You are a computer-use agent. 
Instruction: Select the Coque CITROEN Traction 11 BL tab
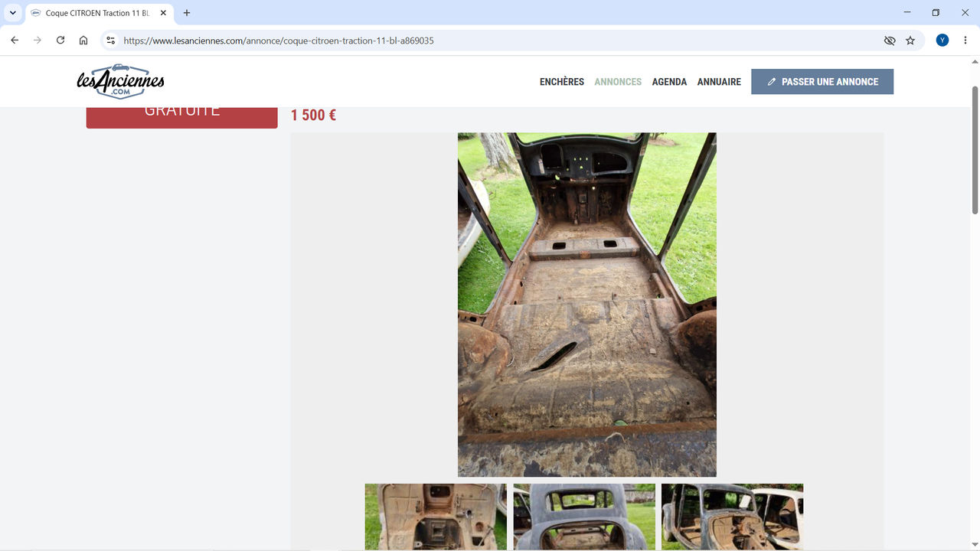(x=100, y=13)
